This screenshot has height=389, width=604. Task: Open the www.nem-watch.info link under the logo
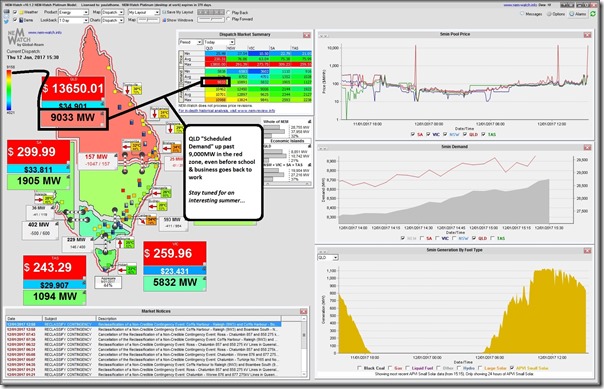[45, 32]
